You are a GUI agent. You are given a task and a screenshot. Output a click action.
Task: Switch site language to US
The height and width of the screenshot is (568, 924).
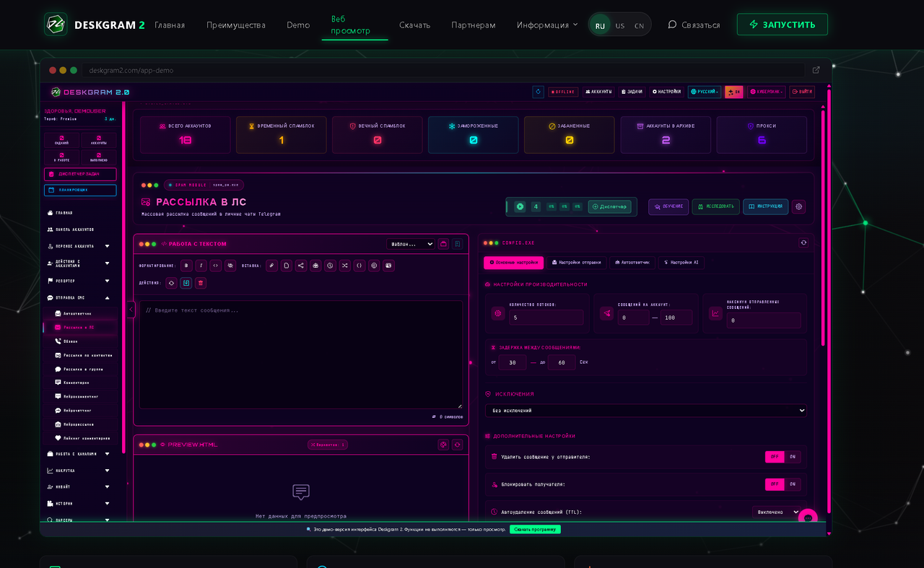point(619,26)
